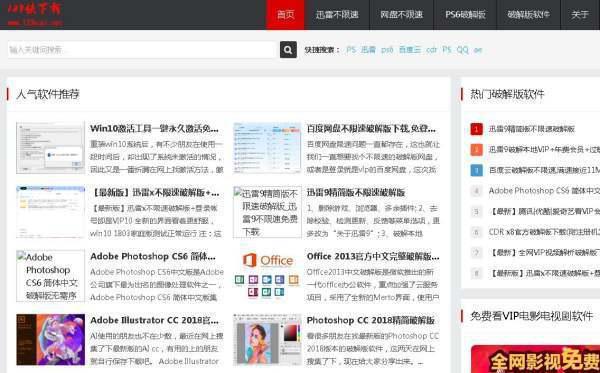Switch to the PS6破解版 navigation tab
This screenshot has height=373, width=600.
pyautogui.click(x=465, y=15)
